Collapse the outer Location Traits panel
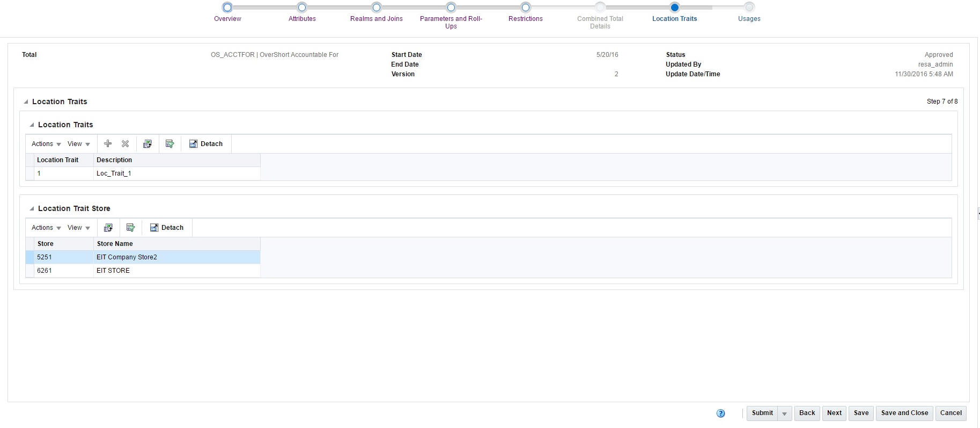The width and height of the screenshot is (980, 428). click(x=26, y=101)
